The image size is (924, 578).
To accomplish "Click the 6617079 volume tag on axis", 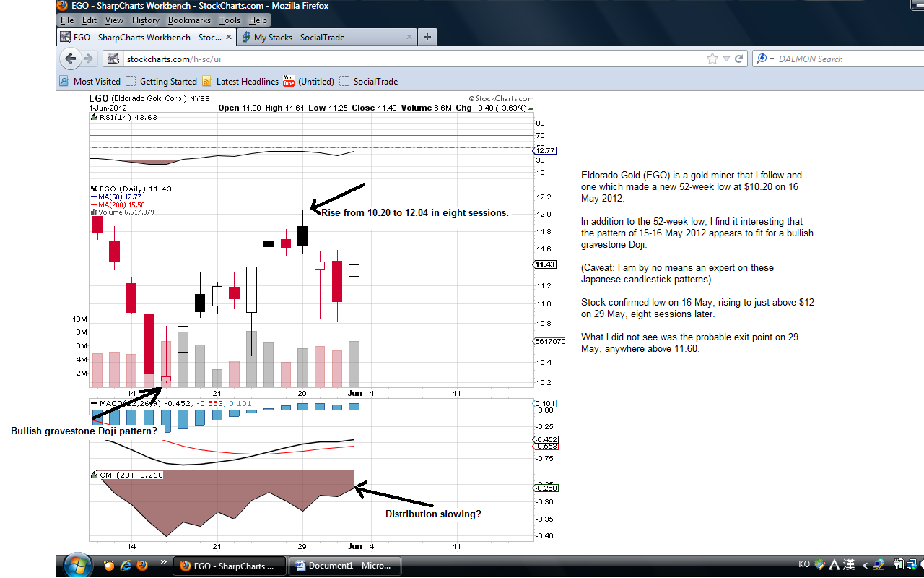I will [549, 341].
